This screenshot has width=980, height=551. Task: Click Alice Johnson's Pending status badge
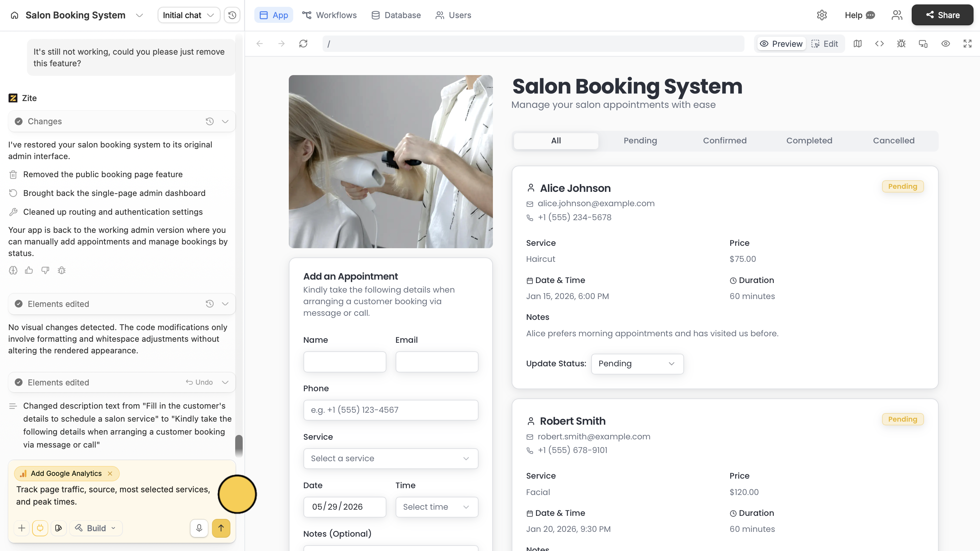pyautogui.click(x=903, y=186)
